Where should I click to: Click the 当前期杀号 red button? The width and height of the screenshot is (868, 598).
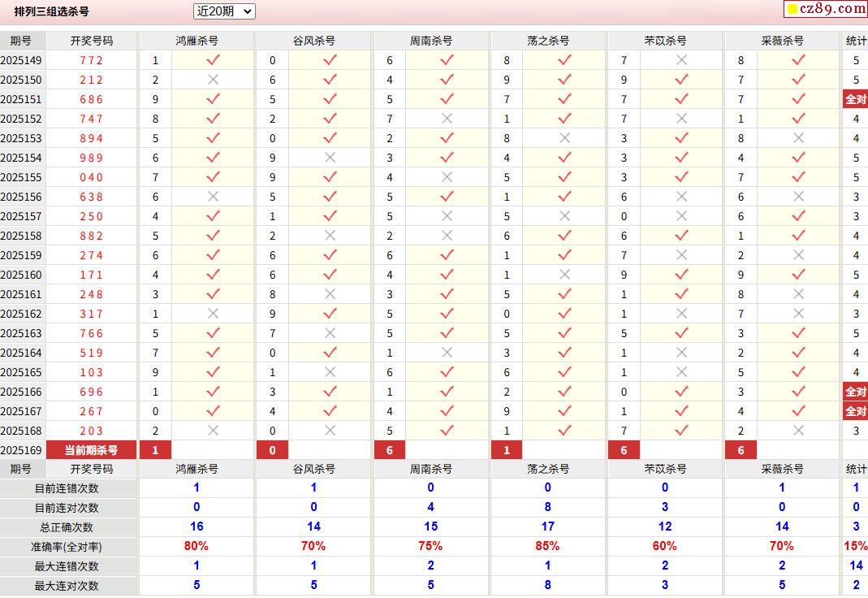(91, 450)
